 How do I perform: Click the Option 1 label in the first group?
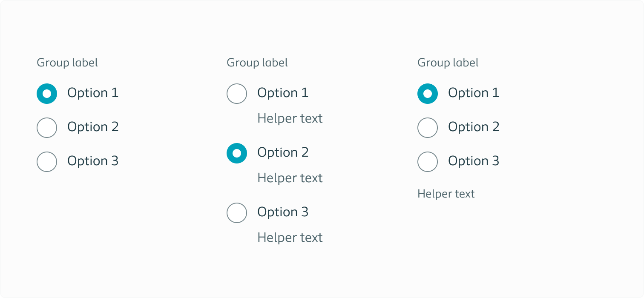[x=93, y=93]
